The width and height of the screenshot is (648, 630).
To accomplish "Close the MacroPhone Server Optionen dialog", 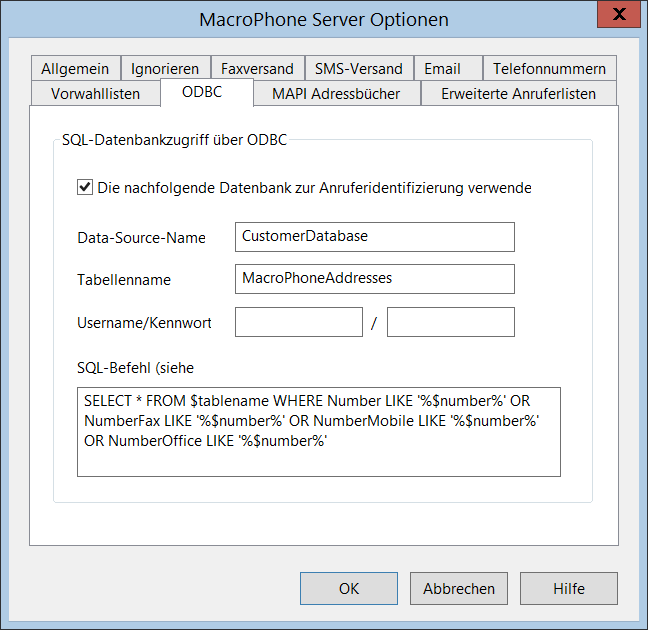I will tap(619, 16).
